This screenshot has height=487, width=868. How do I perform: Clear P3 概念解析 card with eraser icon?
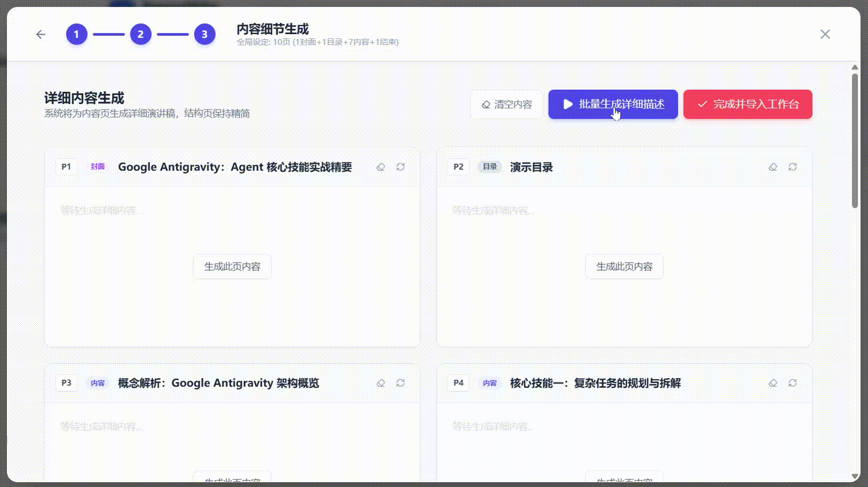pyautogui.click(x=381, y=383)
